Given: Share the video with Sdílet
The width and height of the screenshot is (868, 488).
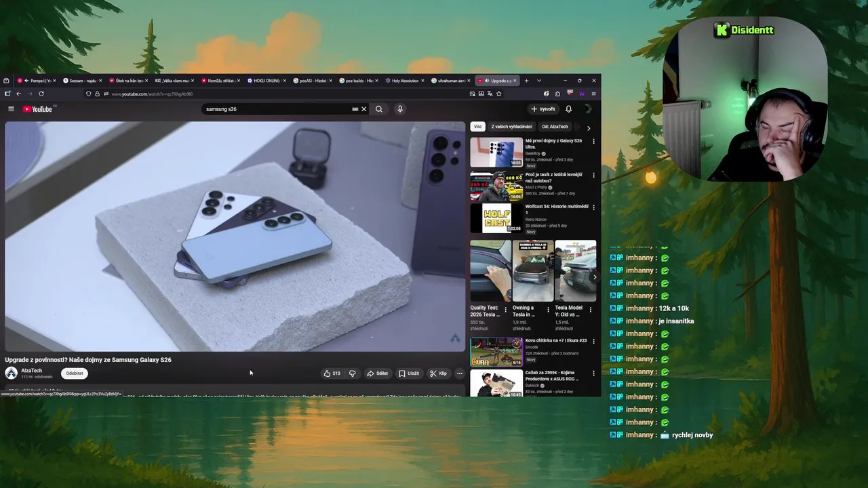Looking at the screenshot, I should (378, 373).
